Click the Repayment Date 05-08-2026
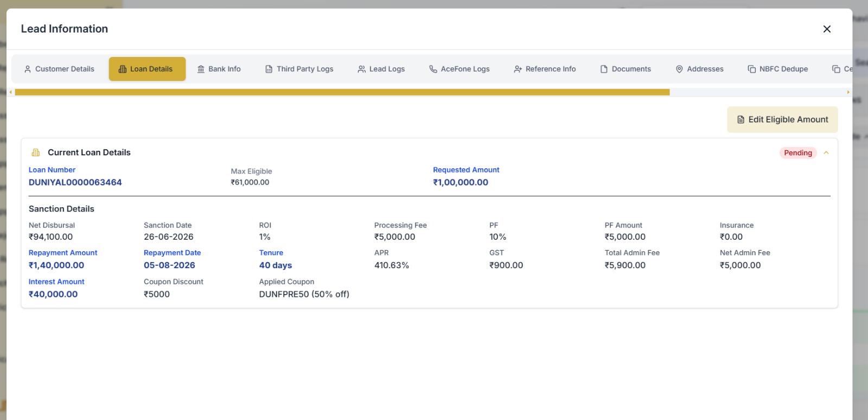The width and height of the screenshot is (868, 420). point(169,265)
